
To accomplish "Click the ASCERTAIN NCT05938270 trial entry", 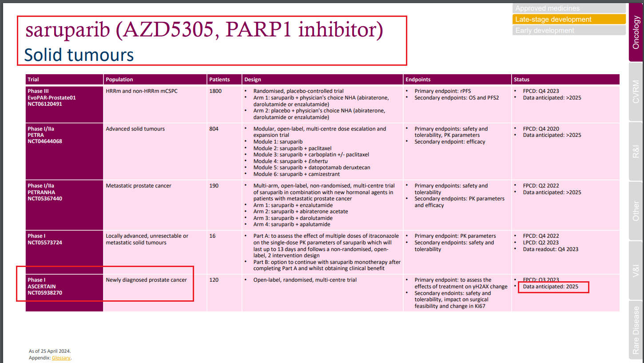I will click(42, 286).
